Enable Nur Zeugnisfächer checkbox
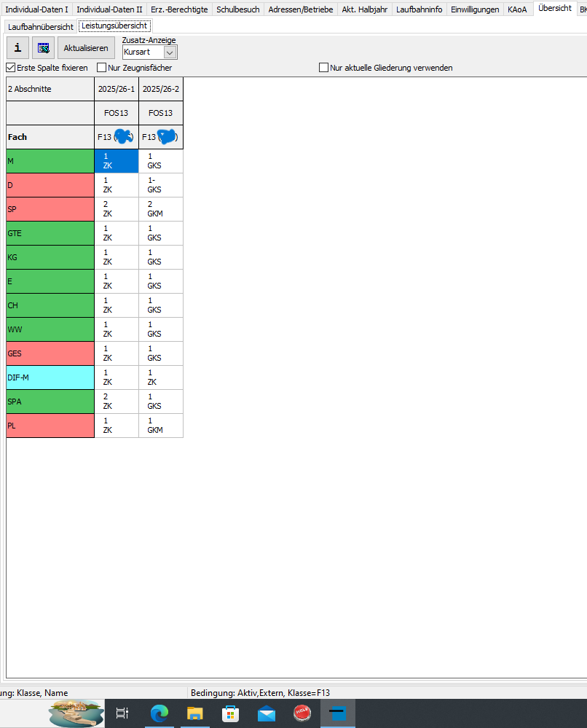The height and width of the screenshot is (728, 587). [x=102, y=68]
